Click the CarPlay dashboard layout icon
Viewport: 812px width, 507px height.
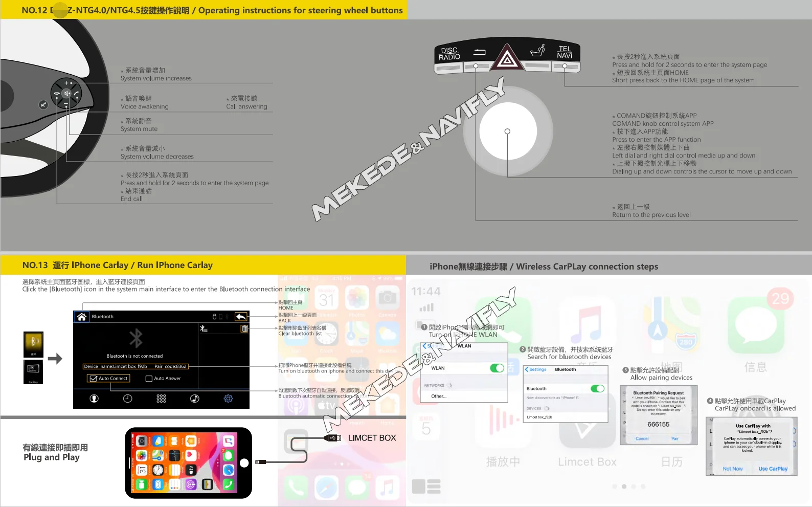(x=426, y=487)
